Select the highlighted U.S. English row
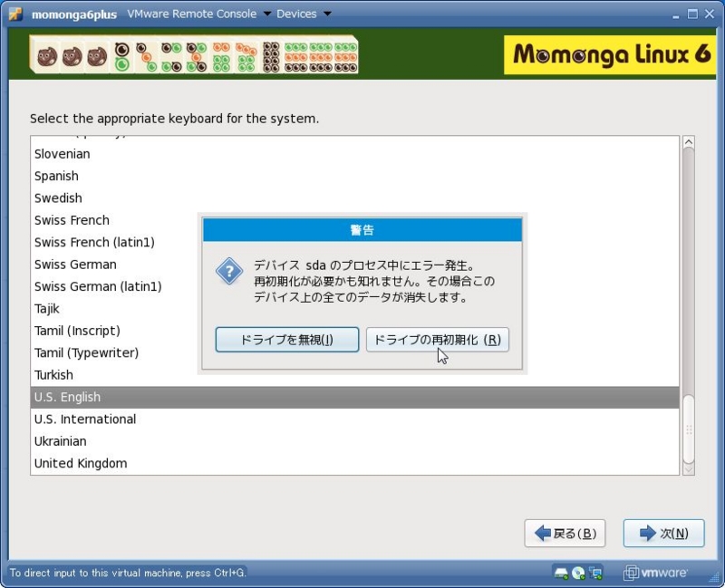 pos(354,397)
